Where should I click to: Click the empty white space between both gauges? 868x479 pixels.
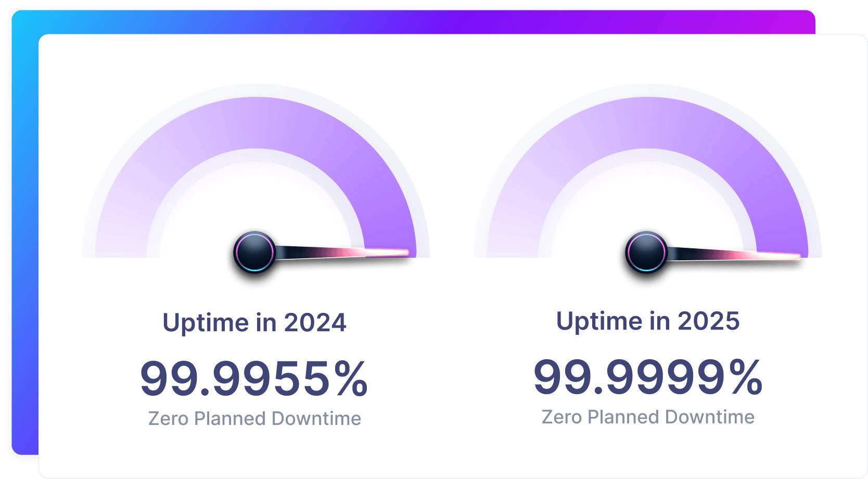[x=452, y=208]
